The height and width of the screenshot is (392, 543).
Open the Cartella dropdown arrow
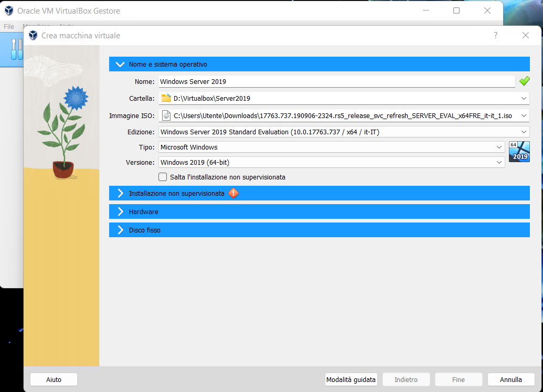click(x=524, y=98)
